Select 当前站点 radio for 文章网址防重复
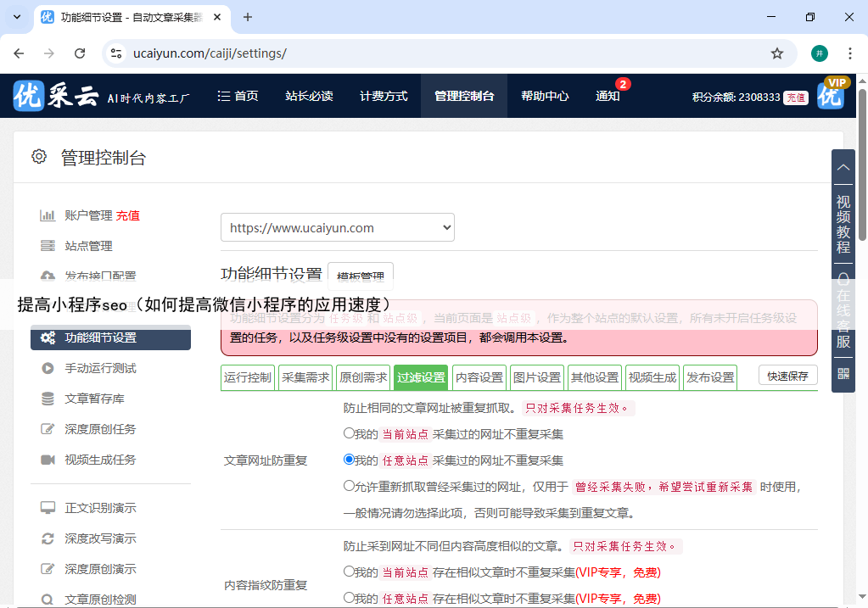 coord(349,432)
